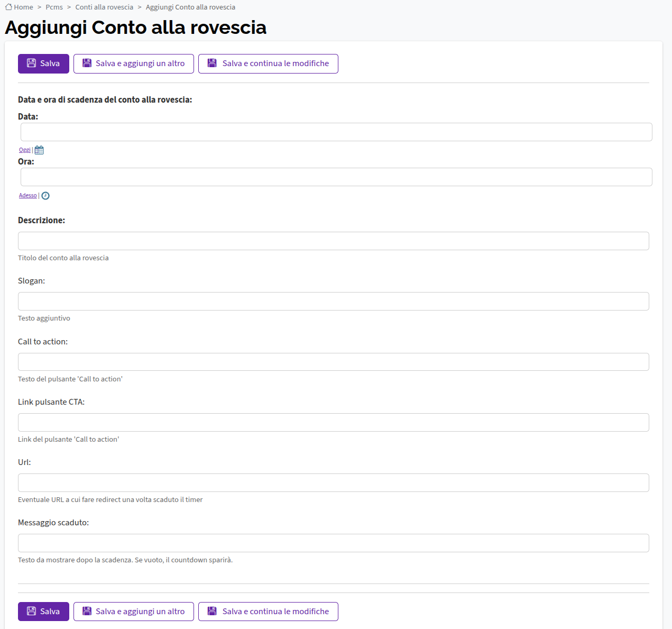Focus the Ora input field
The width and height of the screenshot is (672, 629).
pyautogui.click(x=336, y=177)
